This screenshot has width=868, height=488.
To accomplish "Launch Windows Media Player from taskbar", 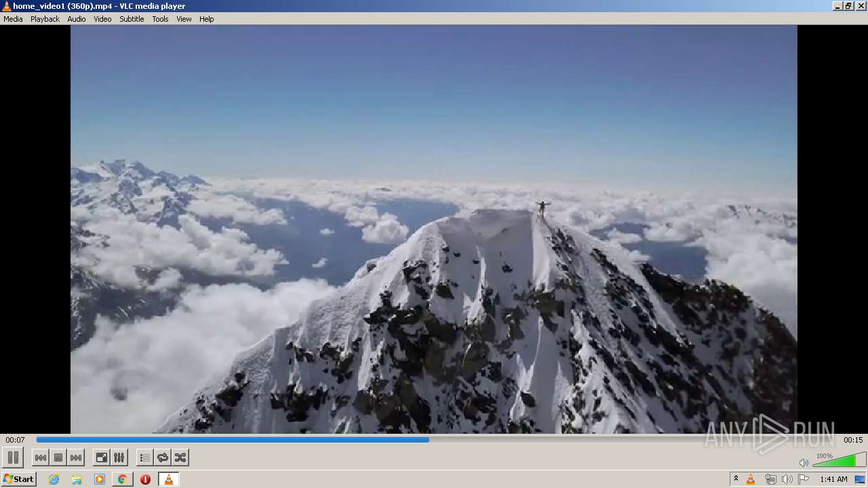I will (x=100, y=479).
